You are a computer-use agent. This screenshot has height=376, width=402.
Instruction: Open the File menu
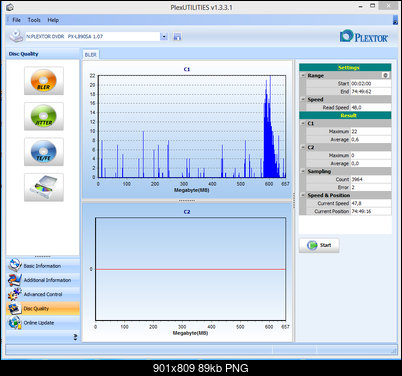point(16,20)
